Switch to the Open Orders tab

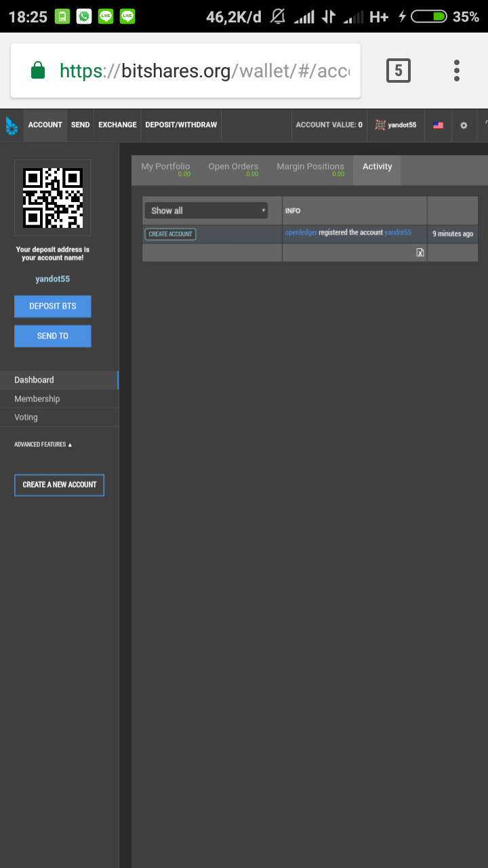pyautogui.click(x=233, y=170)
